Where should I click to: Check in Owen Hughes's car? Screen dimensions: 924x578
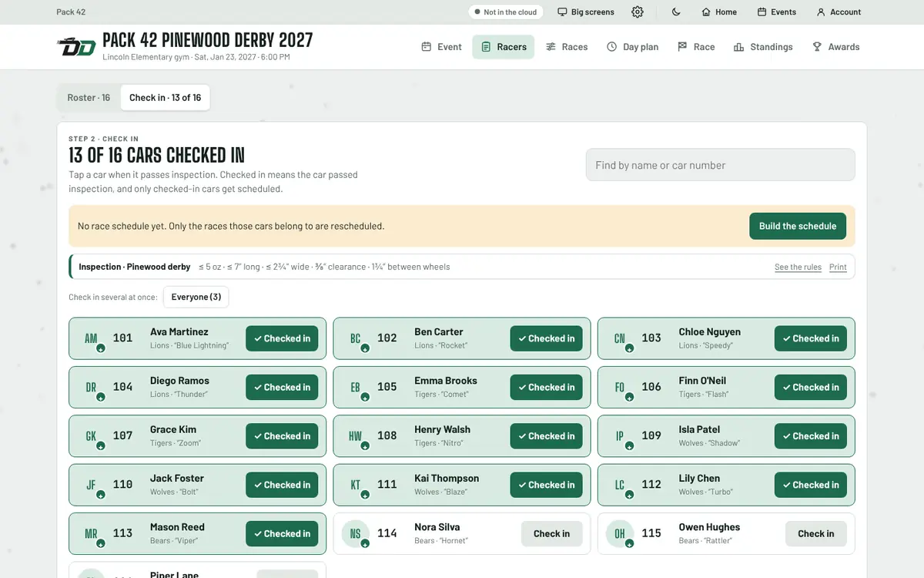[816, 533]
